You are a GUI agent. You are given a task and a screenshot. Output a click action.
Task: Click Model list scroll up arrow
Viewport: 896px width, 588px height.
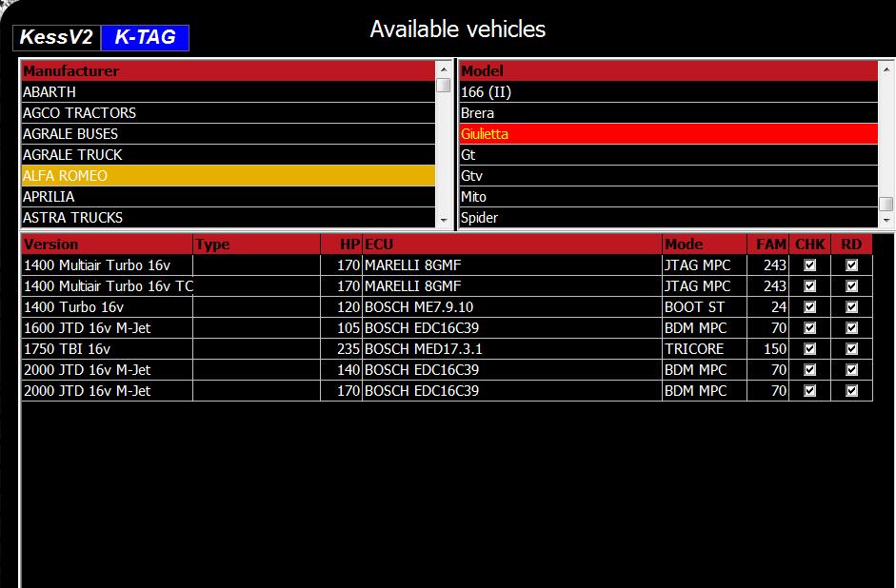pyautogui.click(x=886, y=69)
